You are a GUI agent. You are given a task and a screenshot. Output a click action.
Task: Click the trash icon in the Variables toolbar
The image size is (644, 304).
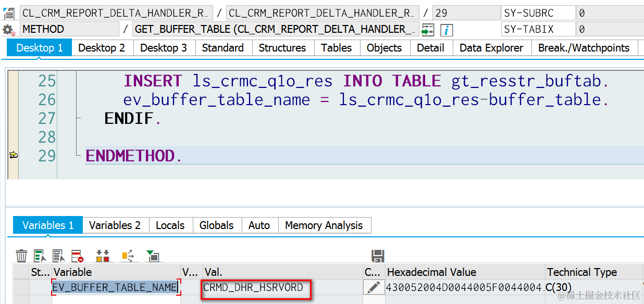coord(21,256)
